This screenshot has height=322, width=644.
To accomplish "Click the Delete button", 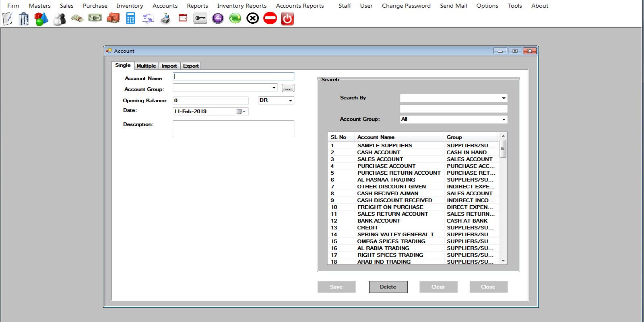I will 388,287.
